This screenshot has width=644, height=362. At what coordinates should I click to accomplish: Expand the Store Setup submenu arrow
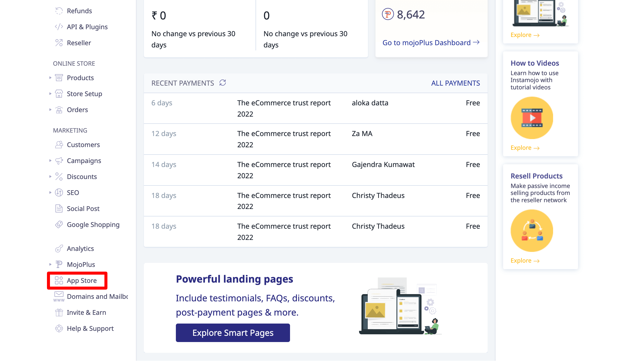(50, 94)
